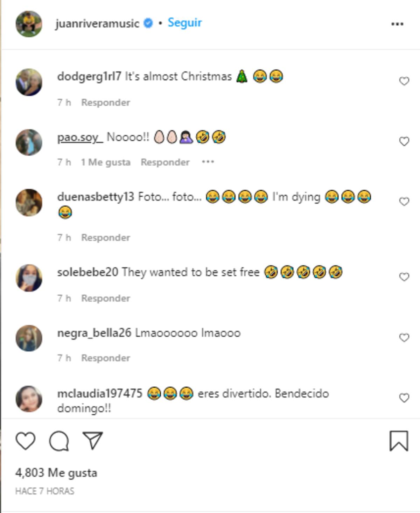The image size is (420, 513).
Task: Open juanriveramusic's profile avatar
Action: tap(29, 24)
